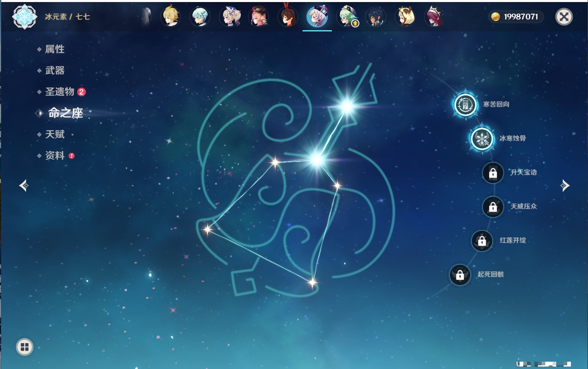
Task: Open activated constellation 寒苦回向 icon
Action: [465, 105]
